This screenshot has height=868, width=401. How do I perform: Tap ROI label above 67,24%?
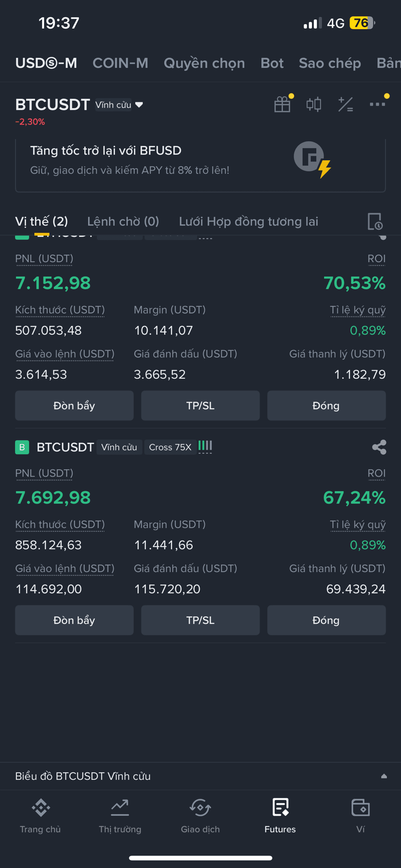click(x=377, y=473)
